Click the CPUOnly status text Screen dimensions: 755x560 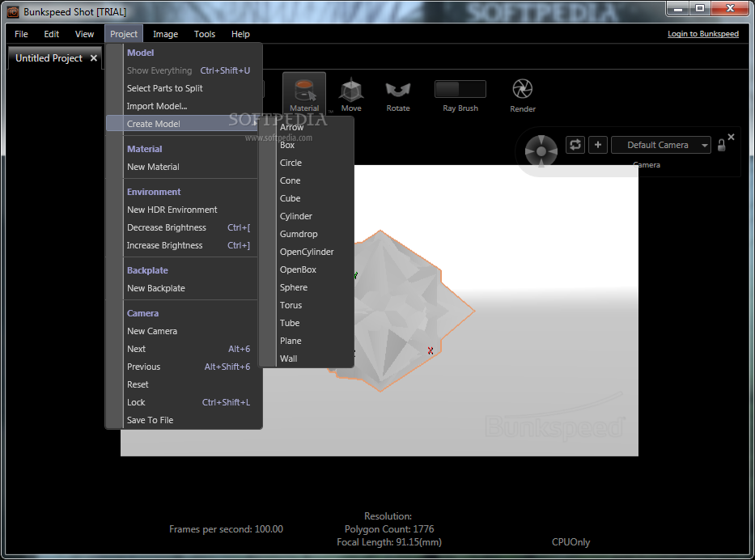pyautogui.click(x=570, y=542)
